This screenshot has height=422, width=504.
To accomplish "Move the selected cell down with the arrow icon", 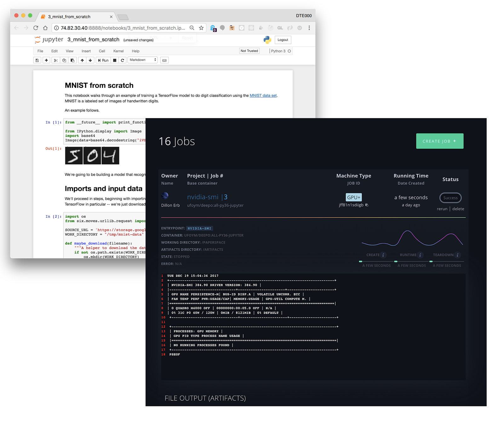I will point(90,60).
